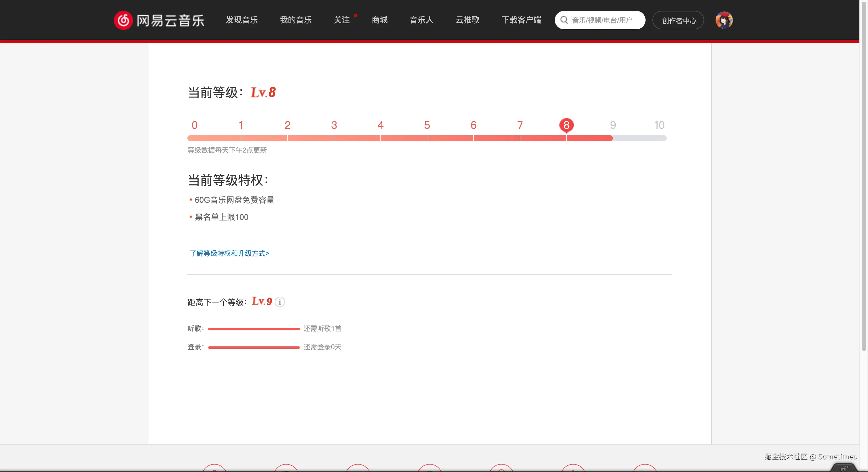Click the 听歌 progress bar
The image size is (868, 472).
click(253, 329)
